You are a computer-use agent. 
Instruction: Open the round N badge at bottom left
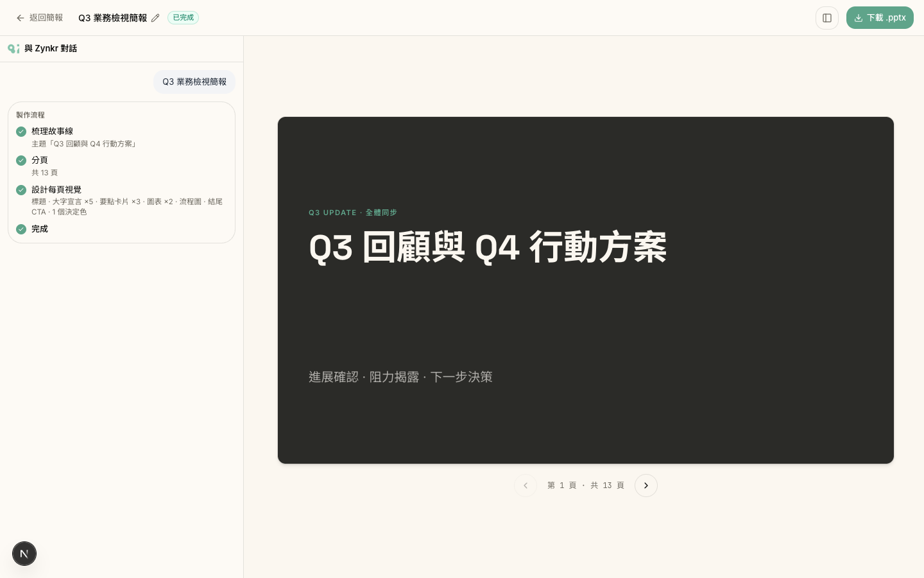tap(24, 554)
